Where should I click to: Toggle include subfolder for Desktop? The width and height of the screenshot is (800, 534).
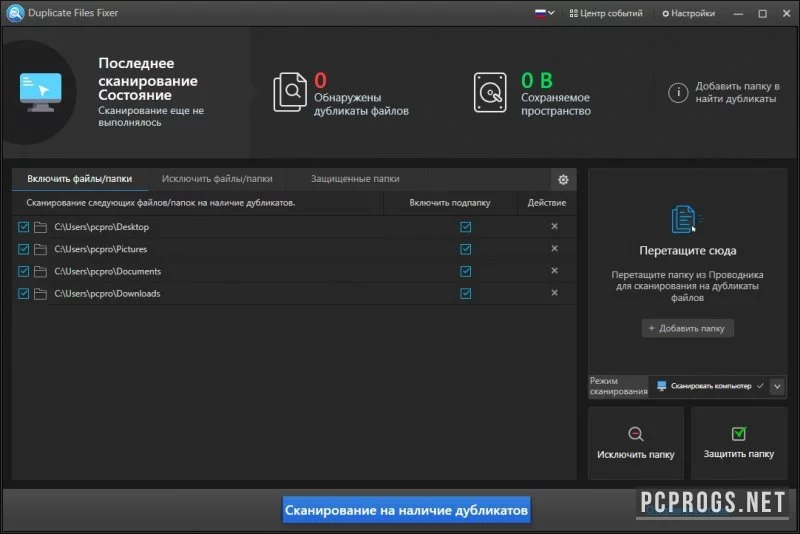tap(465, 227)
